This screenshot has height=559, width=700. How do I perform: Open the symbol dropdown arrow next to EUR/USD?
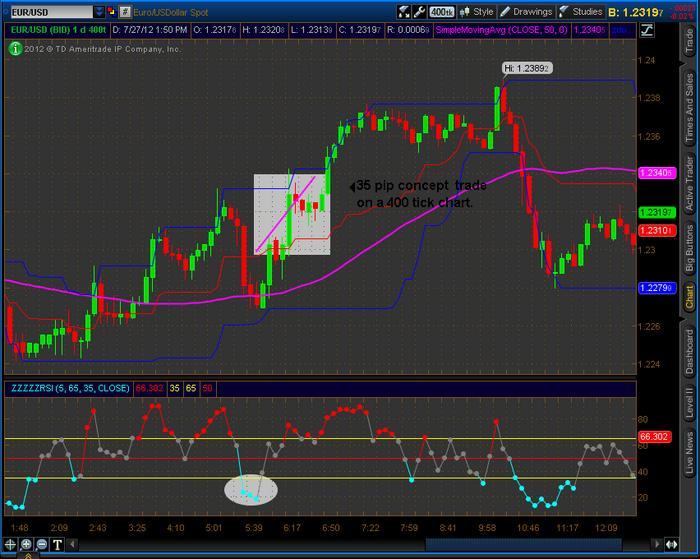click(x=99, y=12)
